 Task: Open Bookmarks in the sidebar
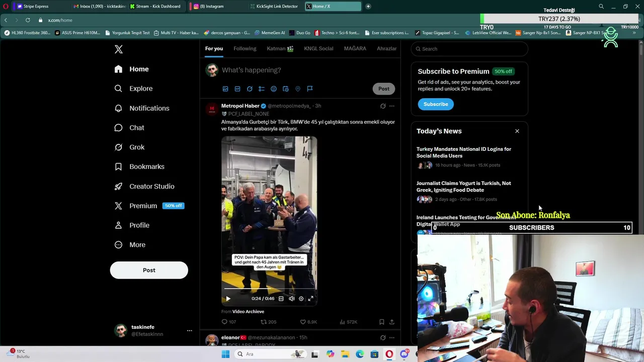point(139,166)
